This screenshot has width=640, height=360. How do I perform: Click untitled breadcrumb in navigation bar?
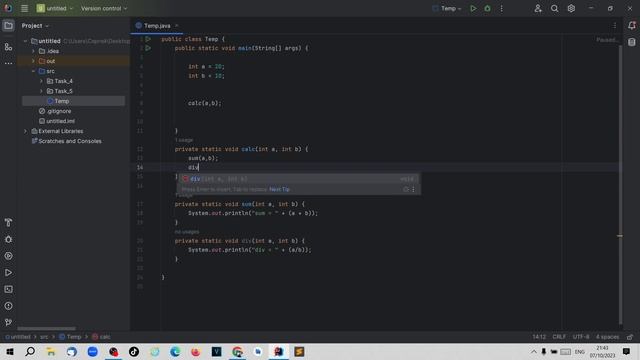pos(18,337)
